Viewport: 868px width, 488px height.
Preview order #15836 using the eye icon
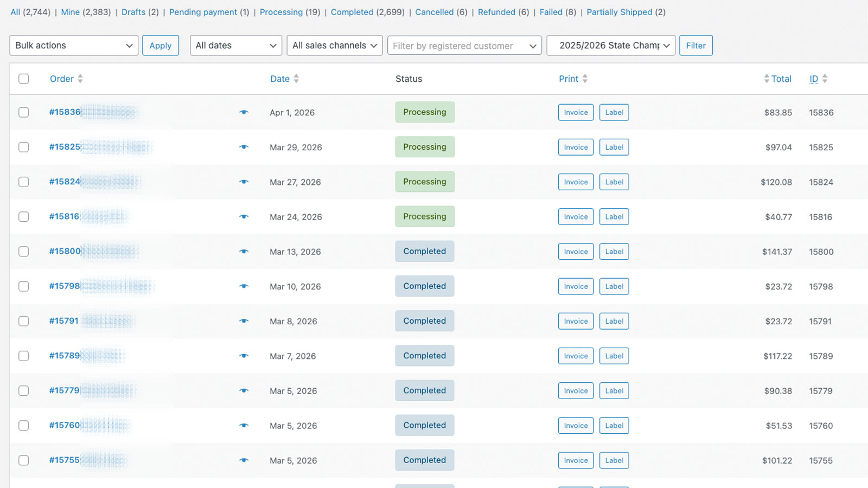244,112
